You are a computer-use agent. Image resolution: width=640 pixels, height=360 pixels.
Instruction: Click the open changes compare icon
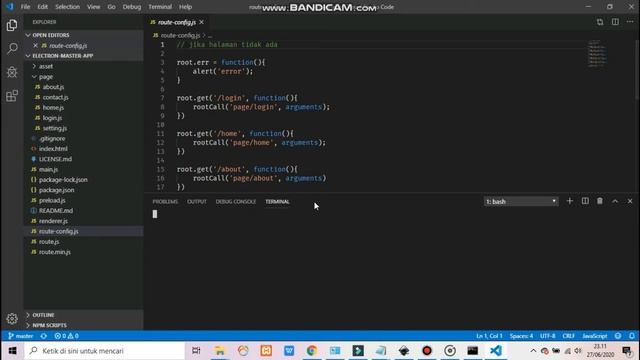[600, 22]
